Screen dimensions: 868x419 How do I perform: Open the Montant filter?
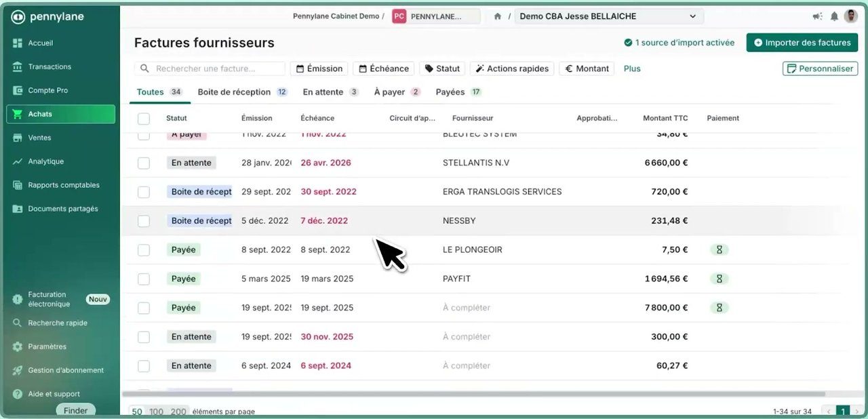(x=587, y=68)
